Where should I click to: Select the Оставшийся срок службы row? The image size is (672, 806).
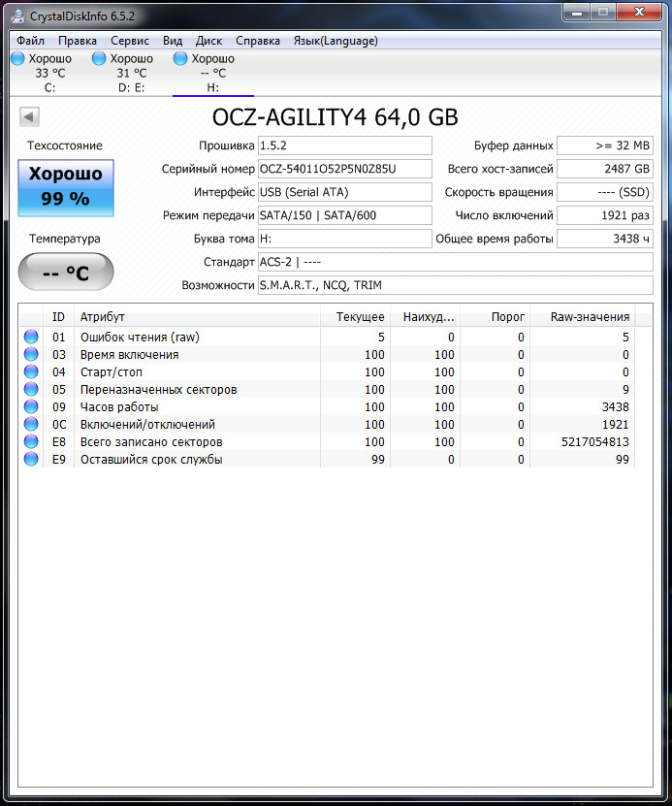(327, 460)
